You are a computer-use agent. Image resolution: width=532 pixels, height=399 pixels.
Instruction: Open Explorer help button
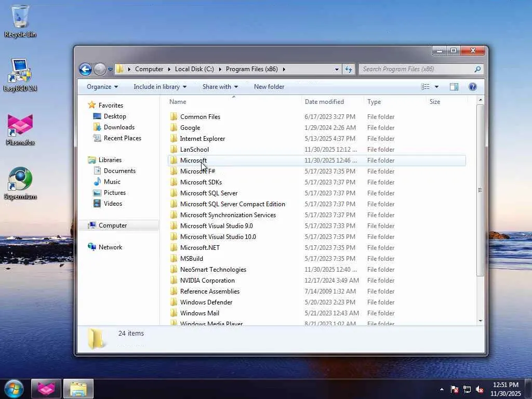tap(473, 87)
